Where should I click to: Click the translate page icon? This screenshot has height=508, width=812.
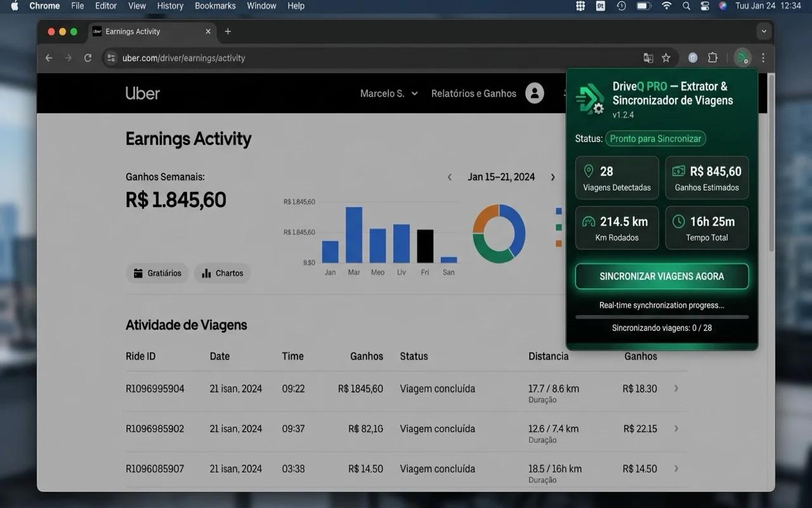pyautogui.click(x=648, y=58)
